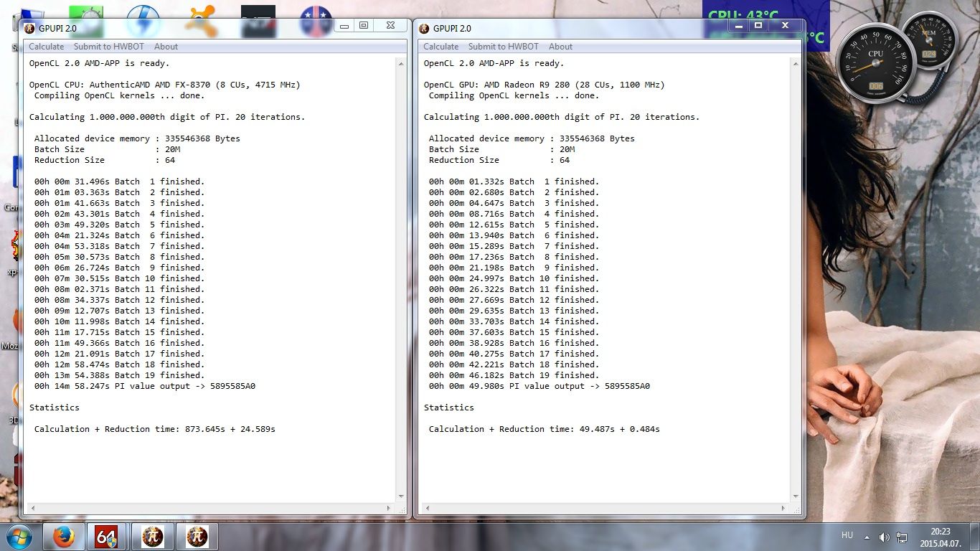Show hidden tray icons arrow
Viewport: 980px width, 551px height.
coord(866,537)
